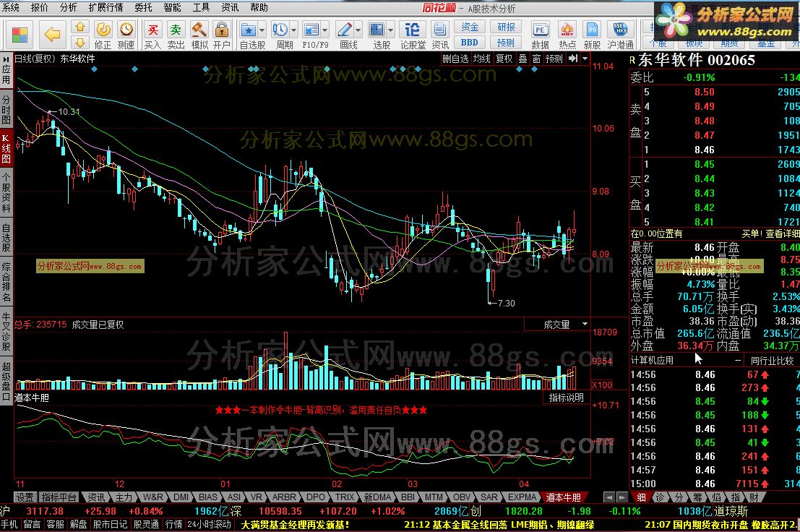The height and width of the screenshot is (532, 800).
Task: Click the 买入 buy icon
Action: point(152,29)
